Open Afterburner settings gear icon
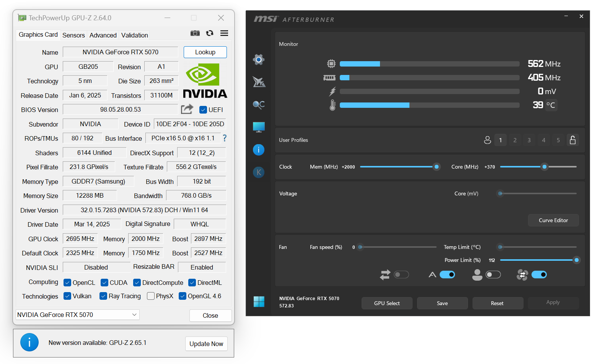 coord(259,59)
